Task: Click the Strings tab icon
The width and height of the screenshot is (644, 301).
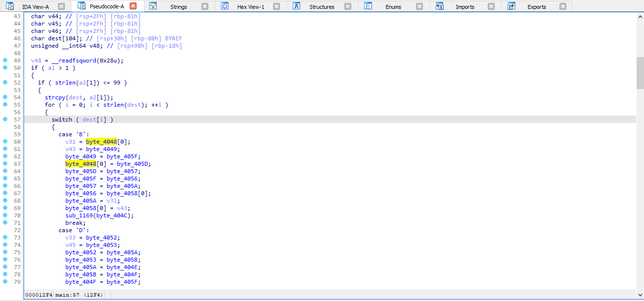Action: coord(153,6)
